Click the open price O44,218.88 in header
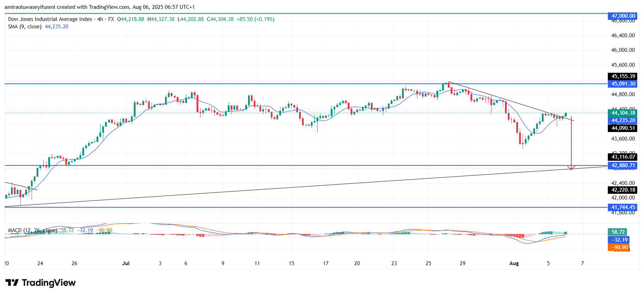644x296 pixels. (131, 19)
